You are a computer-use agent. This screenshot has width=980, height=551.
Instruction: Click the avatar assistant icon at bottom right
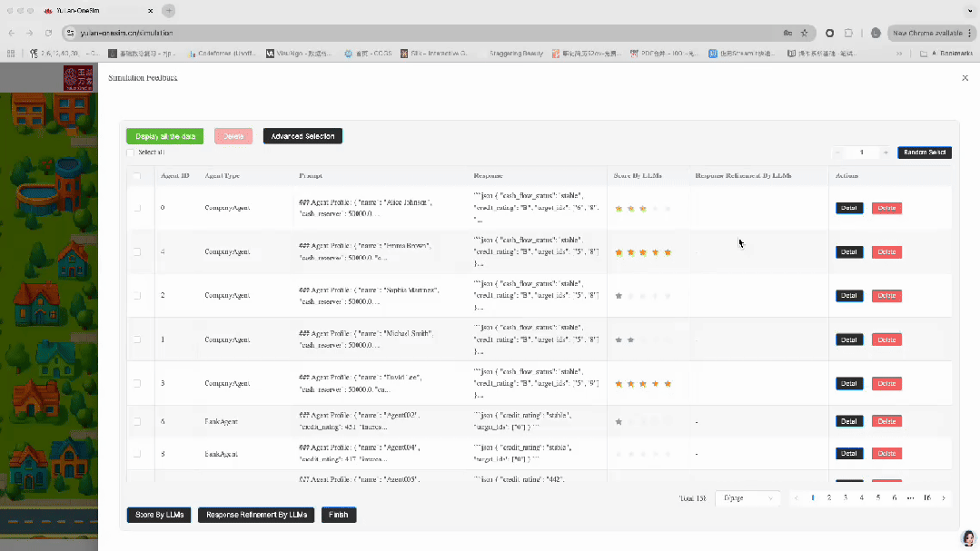pyautogui.click(x=968, y=538)
